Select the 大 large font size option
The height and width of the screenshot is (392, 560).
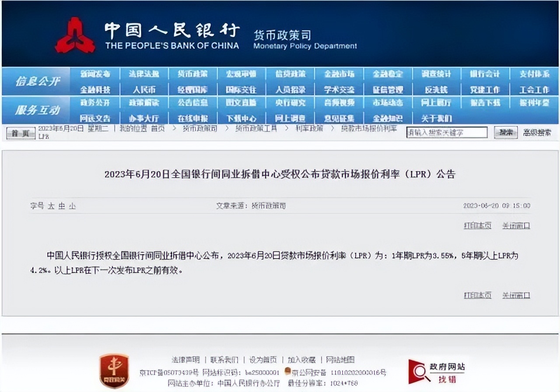pos(51,206)
